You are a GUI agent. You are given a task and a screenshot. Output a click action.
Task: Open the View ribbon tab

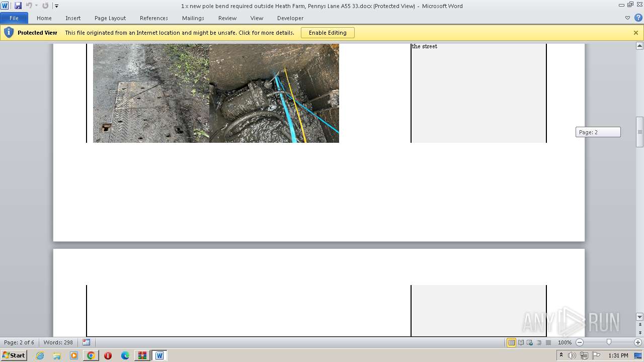point(257,18)
